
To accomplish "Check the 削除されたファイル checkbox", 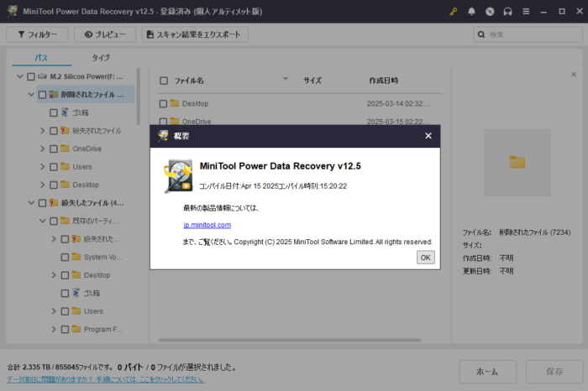I will click(42, 95).
